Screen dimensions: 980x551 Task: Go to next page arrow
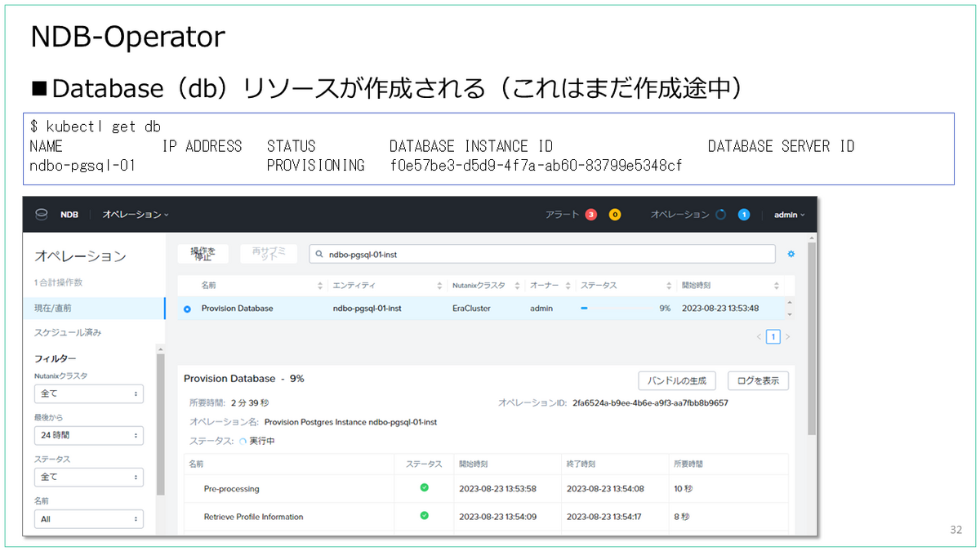click(787, 336)
